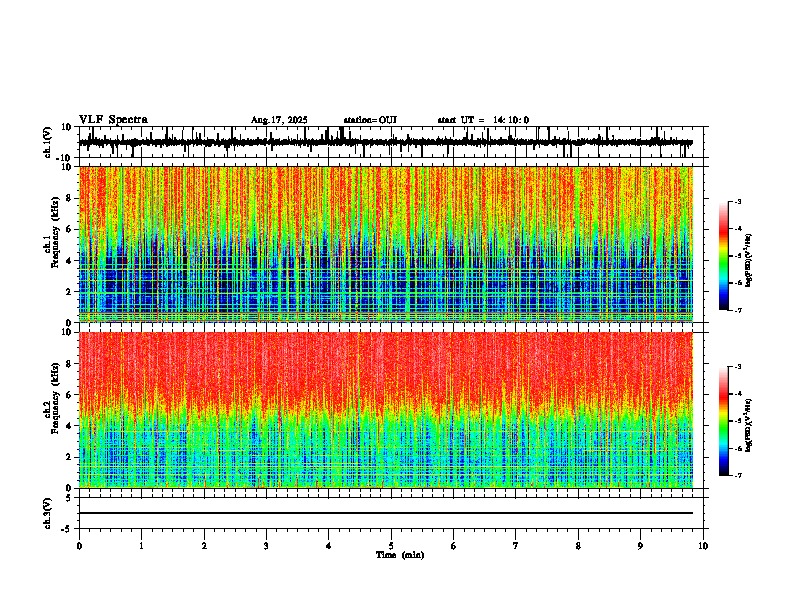This screenshot has width=792, height=612.
Task: Select the "Time (min)" axis label
Action: coord(400,555)
